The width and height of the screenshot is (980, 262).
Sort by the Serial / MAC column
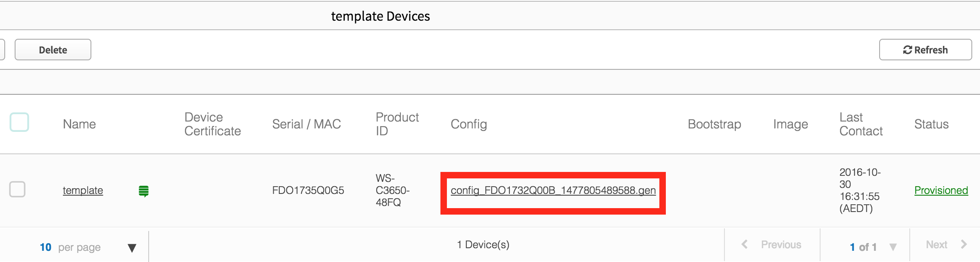click(306, 124)
